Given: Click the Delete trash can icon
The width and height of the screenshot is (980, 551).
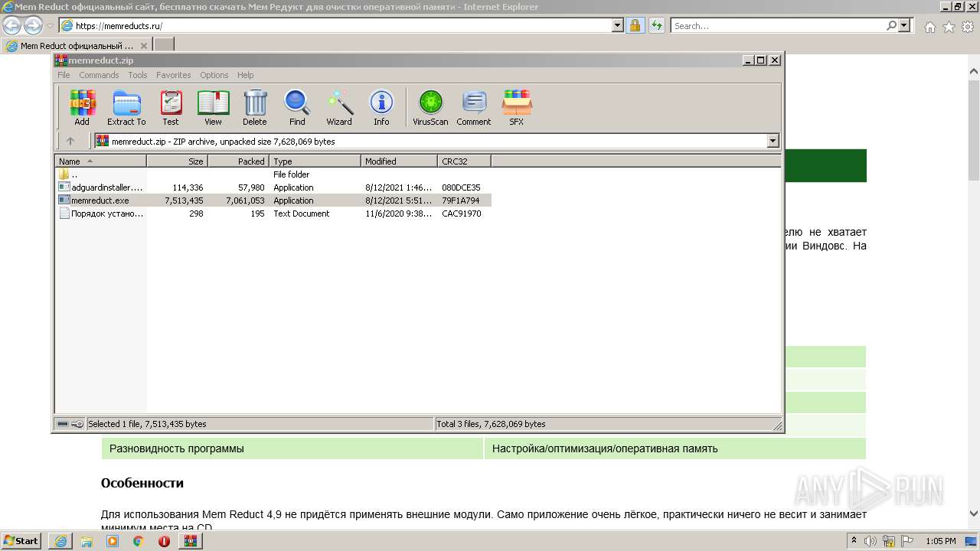Looking at the screenshot, I should [255, 108].
